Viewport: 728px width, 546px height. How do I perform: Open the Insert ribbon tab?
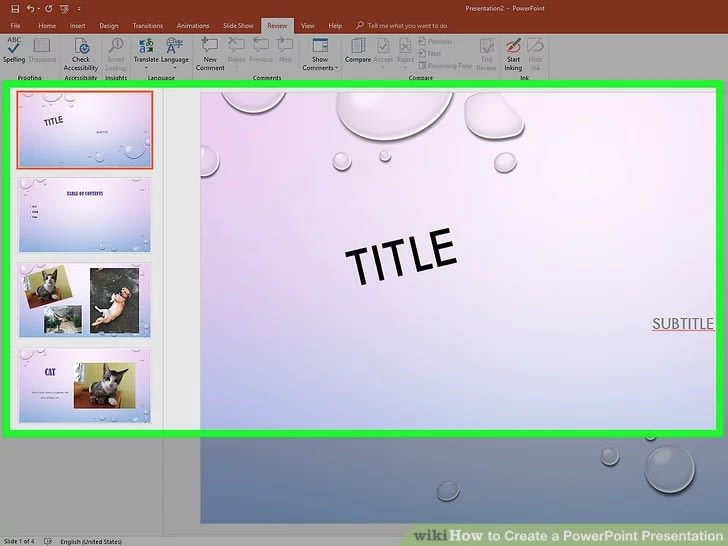point(77,25)
